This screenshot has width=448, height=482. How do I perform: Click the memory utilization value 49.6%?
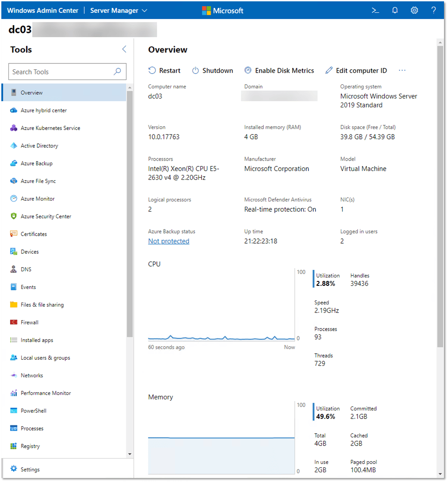tap(325, 416)
